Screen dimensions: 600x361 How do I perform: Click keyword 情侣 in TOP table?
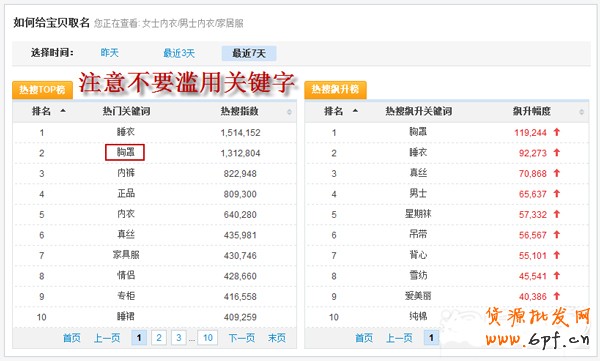point(126,275)
